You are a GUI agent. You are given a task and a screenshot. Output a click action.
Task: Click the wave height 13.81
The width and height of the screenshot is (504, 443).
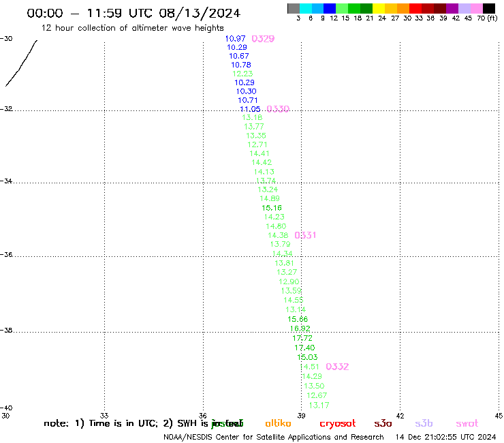(x=284, y=263)
